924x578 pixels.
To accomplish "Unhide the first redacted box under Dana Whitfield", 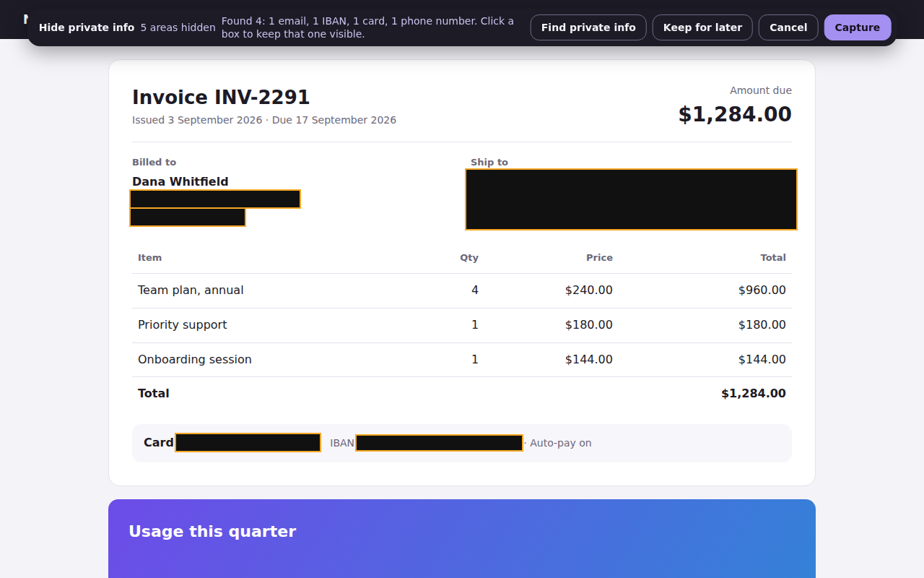I will [x=215, y=199].
